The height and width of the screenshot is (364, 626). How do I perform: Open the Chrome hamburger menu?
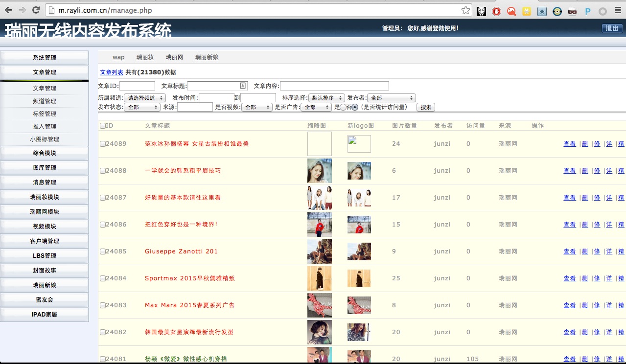[618, 11]
